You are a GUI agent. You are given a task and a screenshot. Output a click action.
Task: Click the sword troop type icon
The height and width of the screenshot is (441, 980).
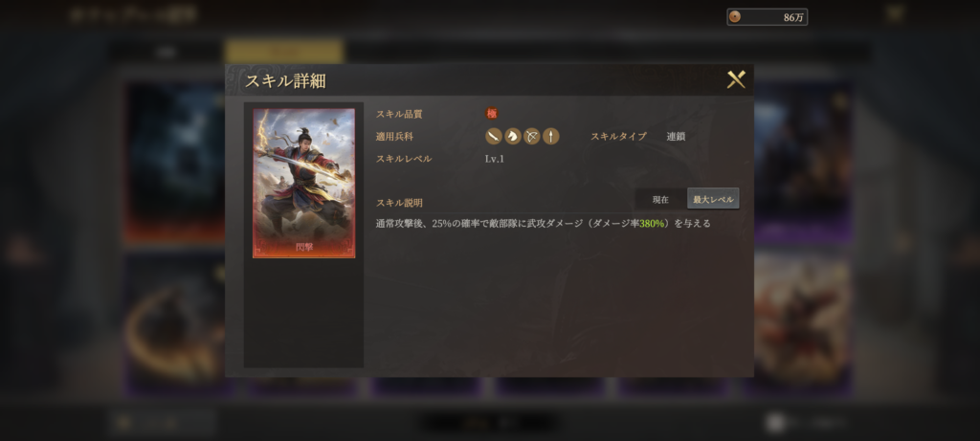click(x=494, y=136)
